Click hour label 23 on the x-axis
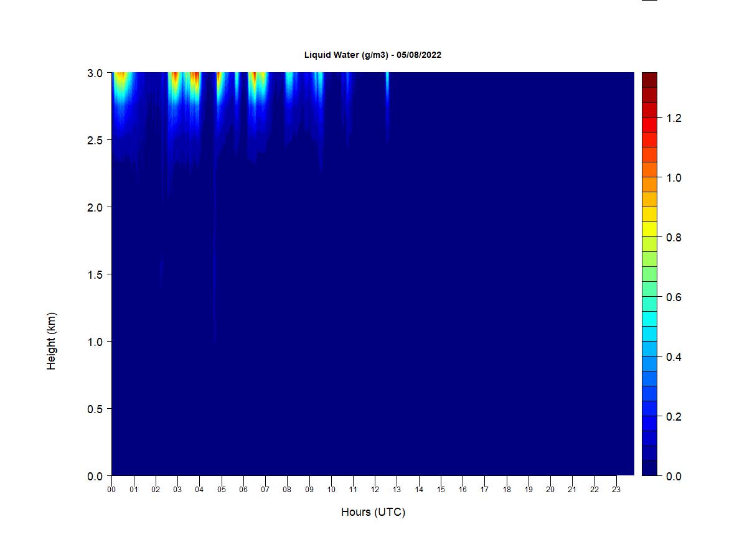Viewport: 747px width, 560px height. pyautogui.click(x=616, y=490)
